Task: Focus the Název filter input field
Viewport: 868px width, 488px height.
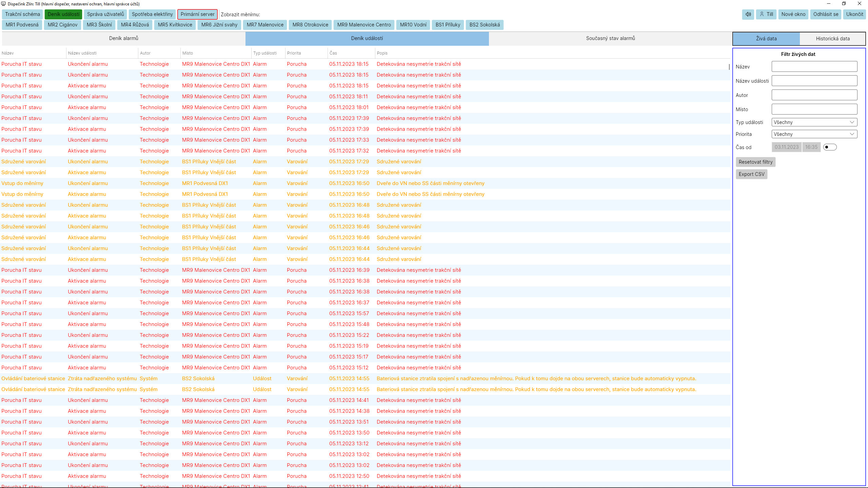Action: (x=814, y=66)
